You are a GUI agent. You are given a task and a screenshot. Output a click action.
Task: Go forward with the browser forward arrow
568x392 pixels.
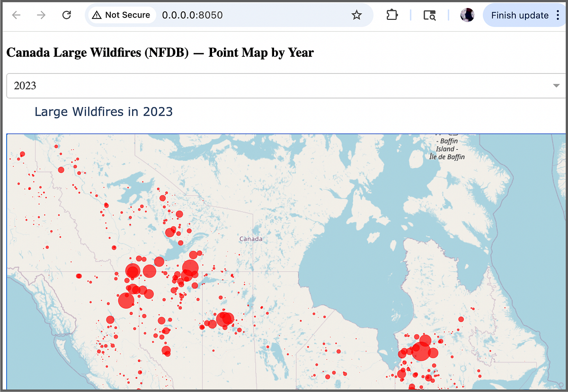click(42, 15)
